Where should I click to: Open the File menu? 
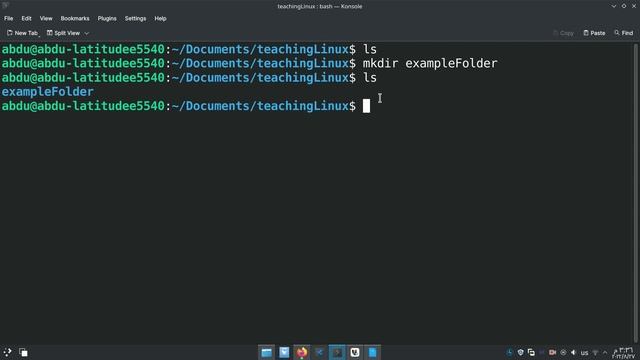pos(9,18)
